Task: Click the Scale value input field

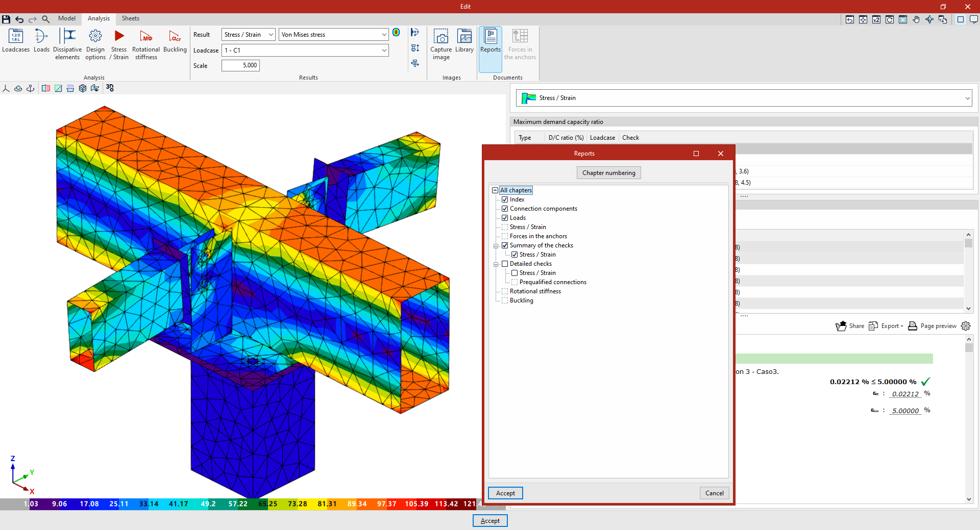Action: 240,65
